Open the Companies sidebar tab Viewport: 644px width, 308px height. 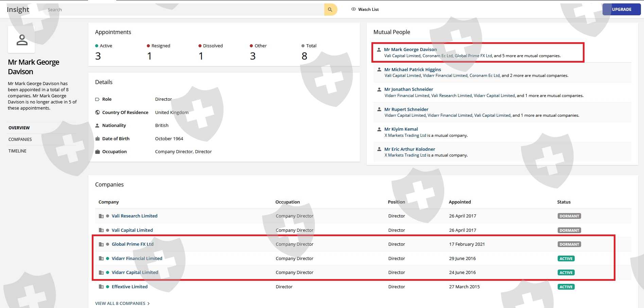coord(20,140)
